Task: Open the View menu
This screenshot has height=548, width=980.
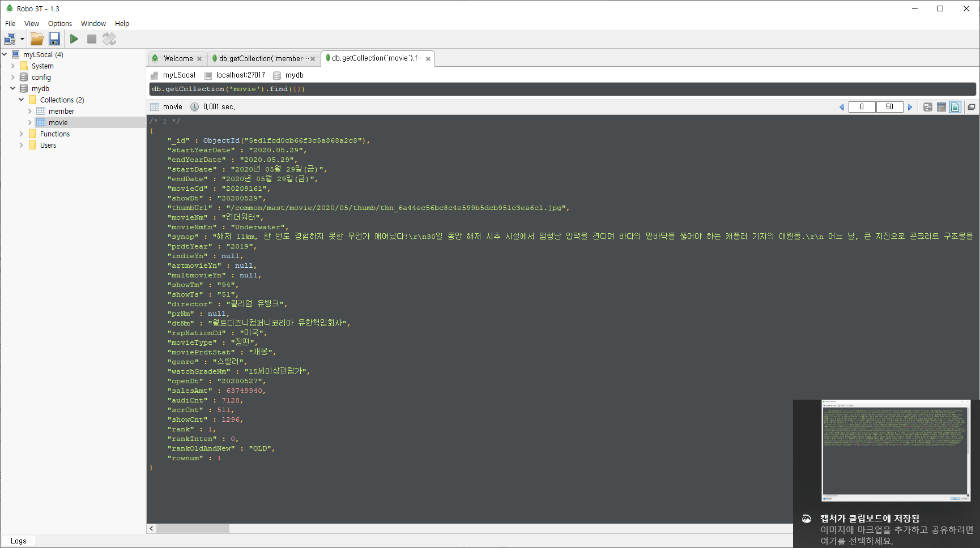Action: click(32, 24)
